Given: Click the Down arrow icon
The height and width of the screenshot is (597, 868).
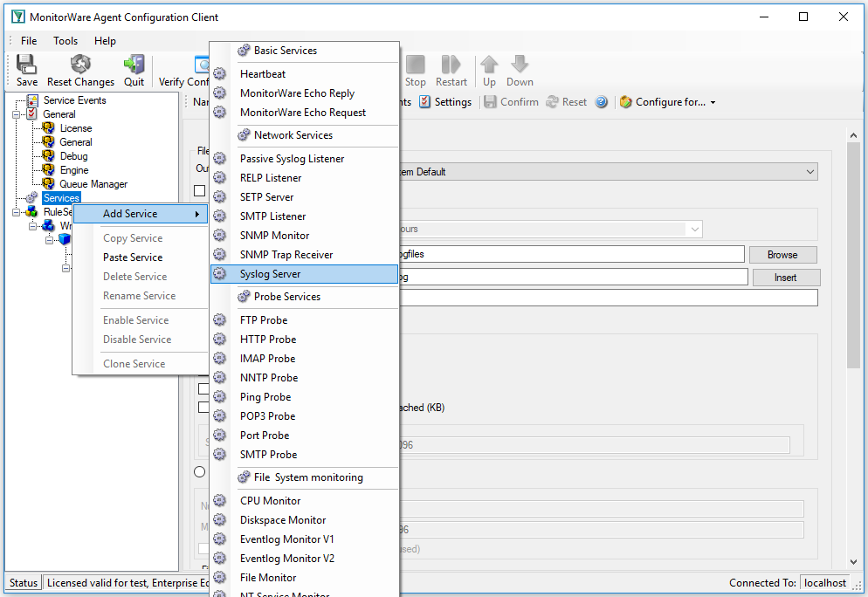Looking at the screenshot, I should click(x=520, y=65).
